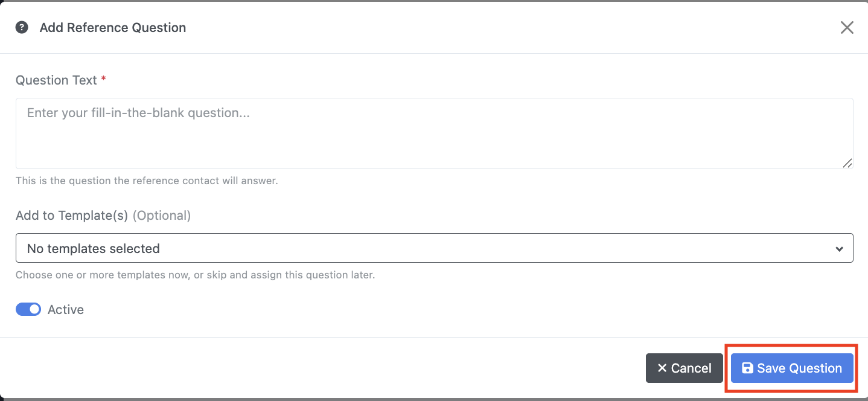Close the Add Reference Question dialog

[x=847, y=27]
